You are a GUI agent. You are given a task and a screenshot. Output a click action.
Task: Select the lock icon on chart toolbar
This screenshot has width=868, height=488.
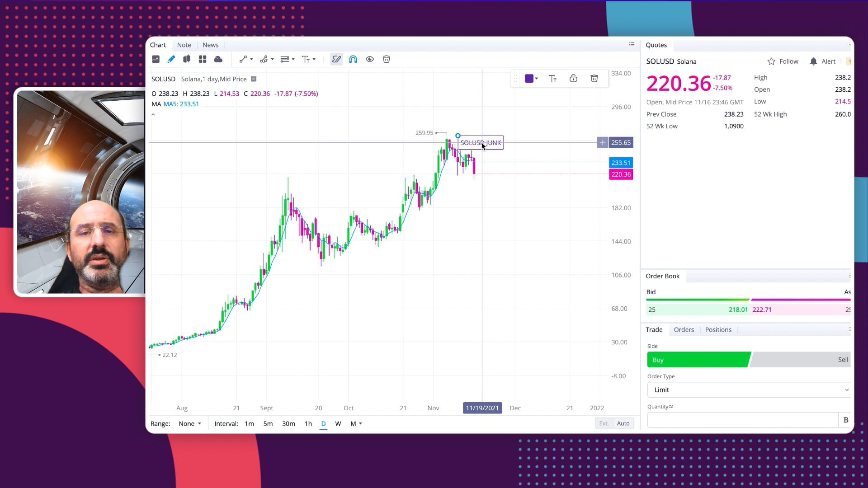573,78
